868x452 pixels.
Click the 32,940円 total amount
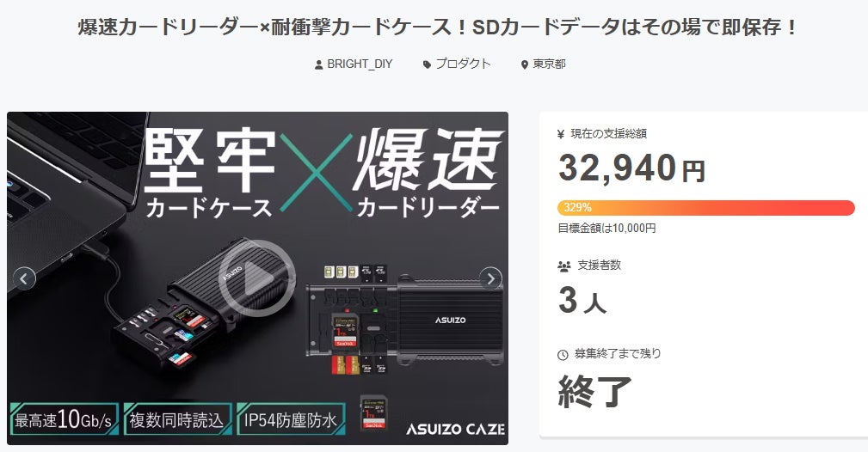click(631, 168)
